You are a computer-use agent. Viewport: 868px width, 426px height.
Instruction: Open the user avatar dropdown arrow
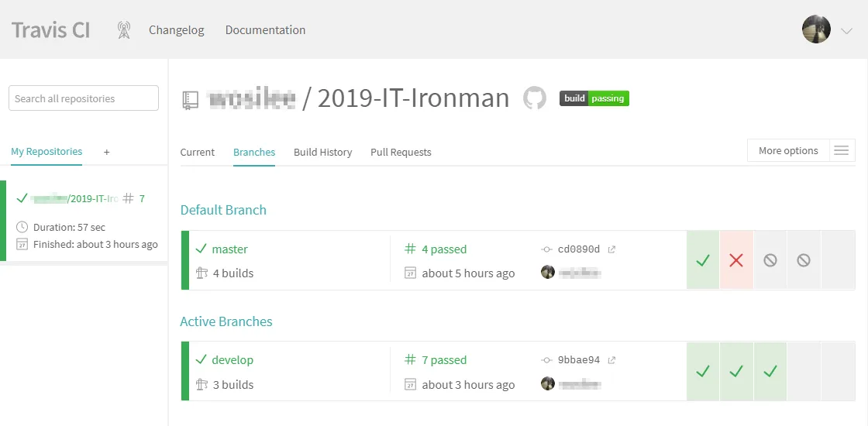[x=846, y=31]
